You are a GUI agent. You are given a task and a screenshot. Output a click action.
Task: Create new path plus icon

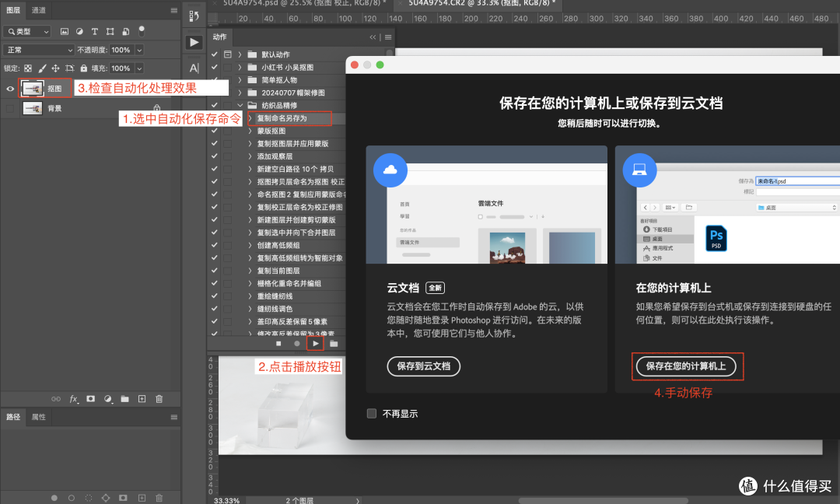[142, 498]
